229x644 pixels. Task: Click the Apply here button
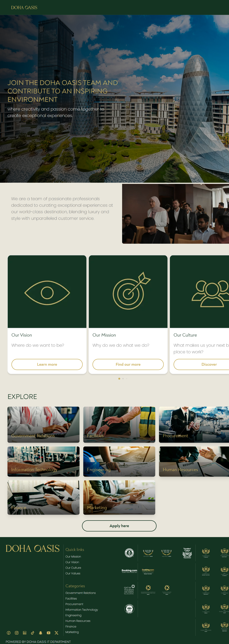(x=119, y=526)
